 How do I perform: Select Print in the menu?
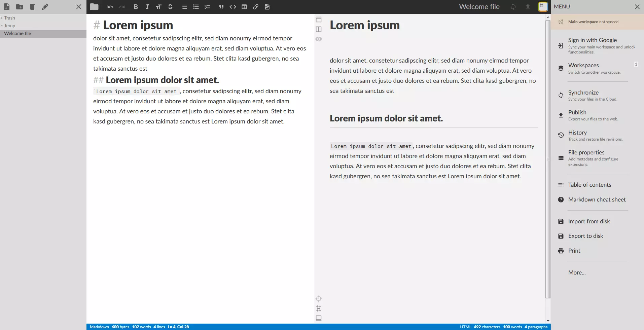point(597,251)
